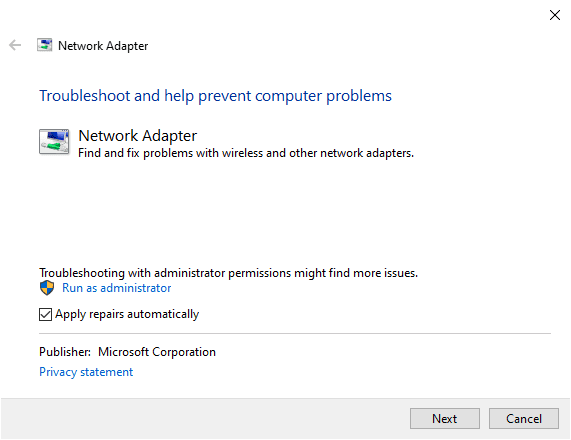Proceed with the Next button
Screen dimensions: 571x440
point(445,419)
